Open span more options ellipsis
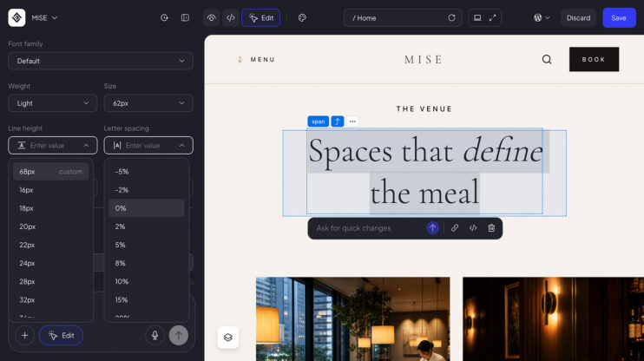Image resolution: width=644 pixels, height=361 pixels. point(352,121)
